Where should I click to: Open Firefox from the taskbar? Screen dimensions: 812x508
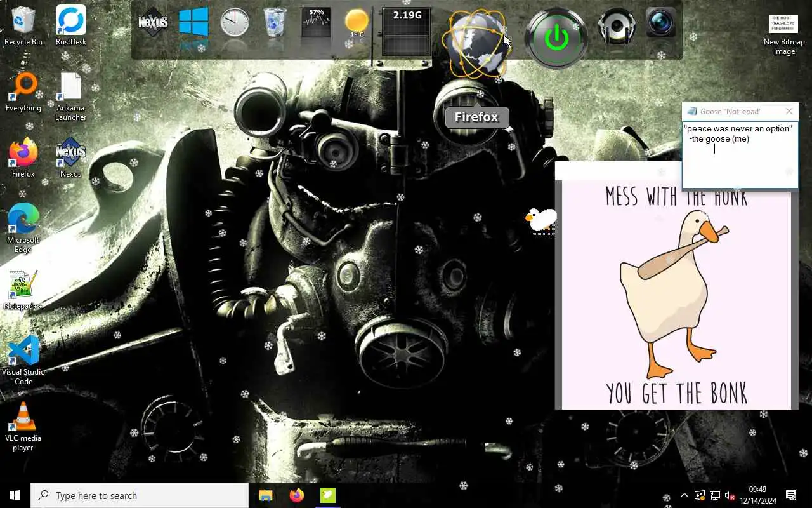296,495
